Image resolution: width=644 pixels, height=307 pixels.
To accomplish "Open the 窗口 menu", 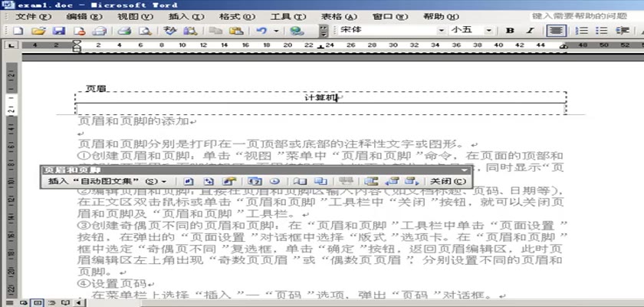I will point(389,17).
